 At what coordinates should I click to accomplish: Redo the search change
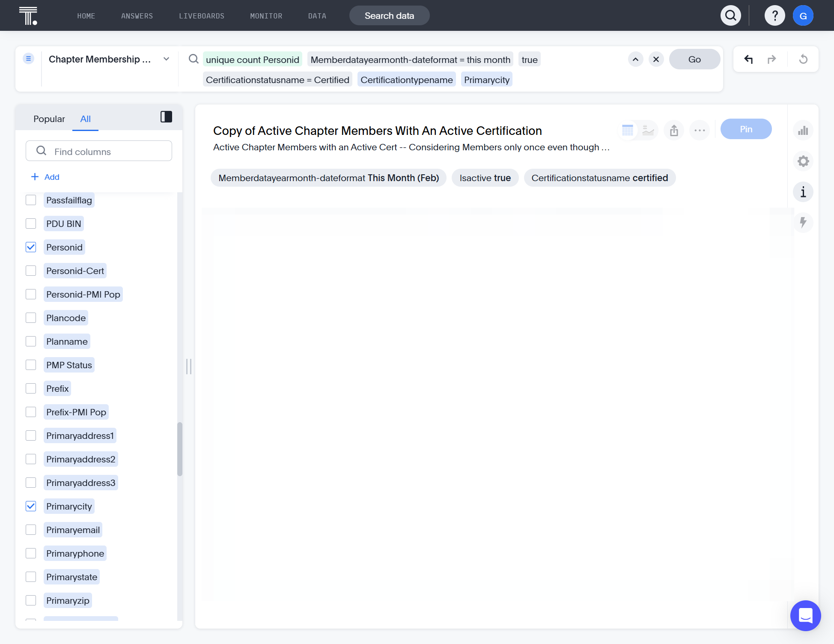(771, 59)
